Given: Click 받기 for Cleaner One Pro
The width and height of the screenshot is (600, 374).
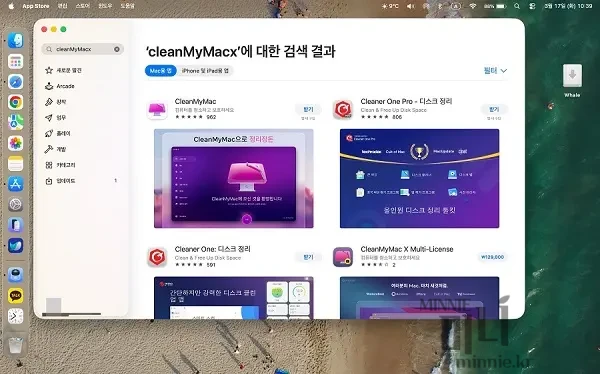Looking at the screenshot, I should pyautogui.click(x=494, y=109).
